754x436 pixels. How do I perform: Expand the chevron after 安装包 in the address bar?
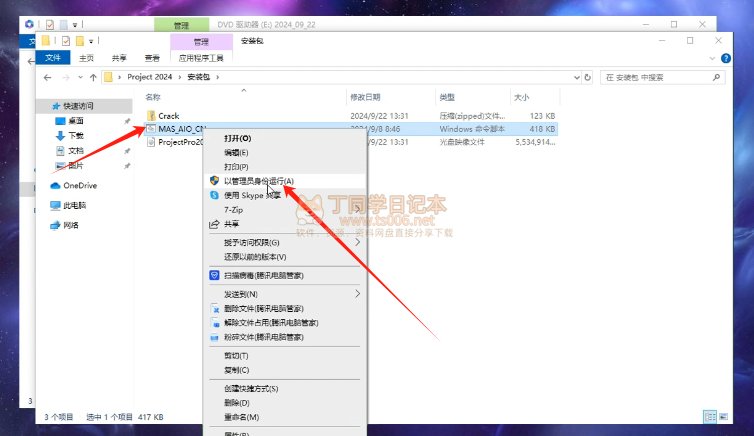tap(217, 77)
